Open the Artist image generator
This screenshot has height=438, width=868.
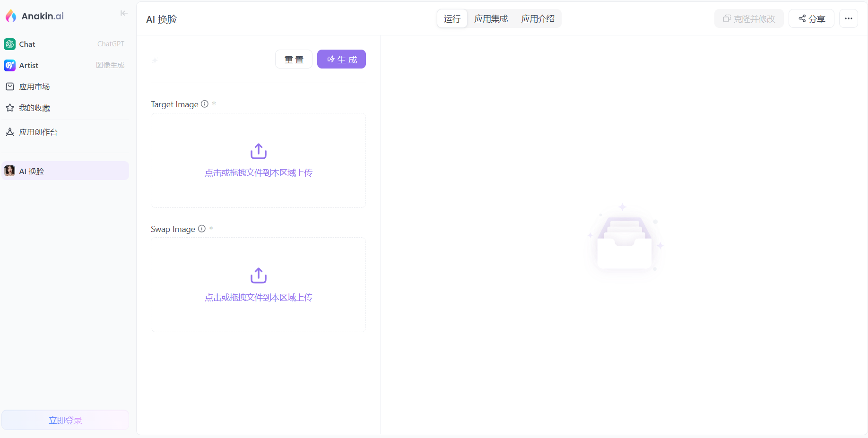[29, 65]
